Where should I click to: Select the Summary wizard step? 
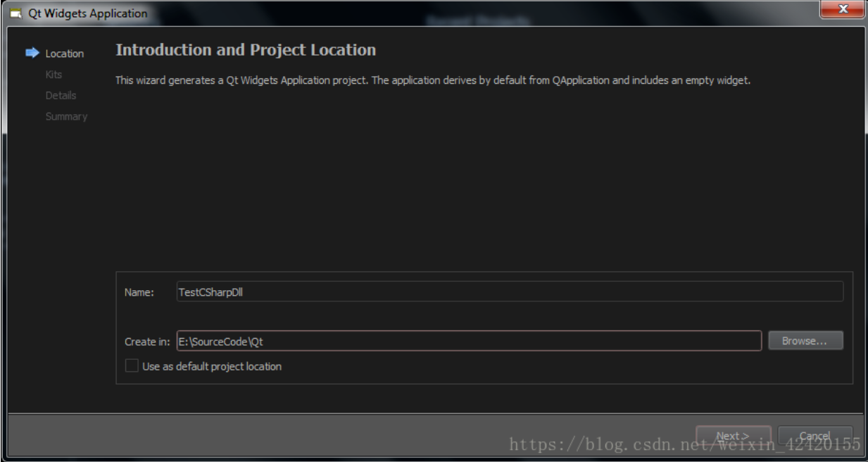coord(67,116)
